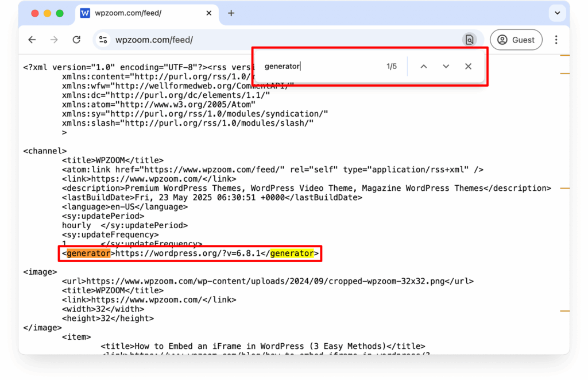
Task: Click the description line about Premium WordPress Themes
Action: [307, 188]
